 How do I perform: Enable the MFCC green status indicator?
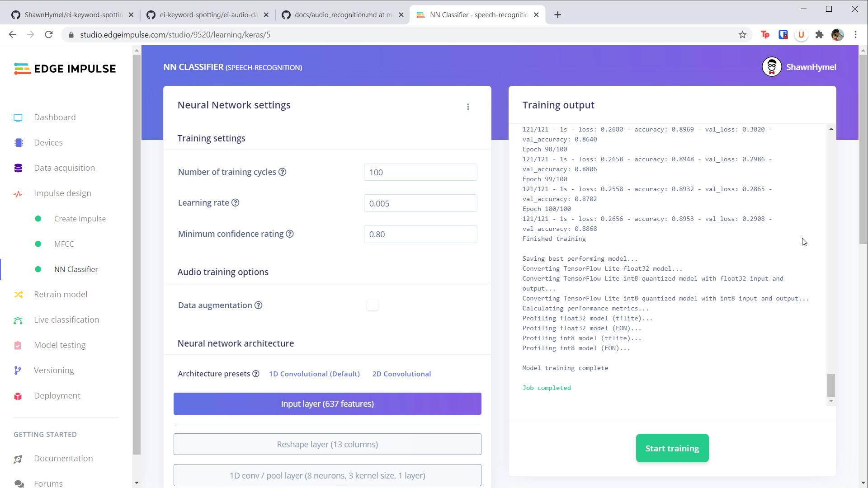click(x=37, y=243)
